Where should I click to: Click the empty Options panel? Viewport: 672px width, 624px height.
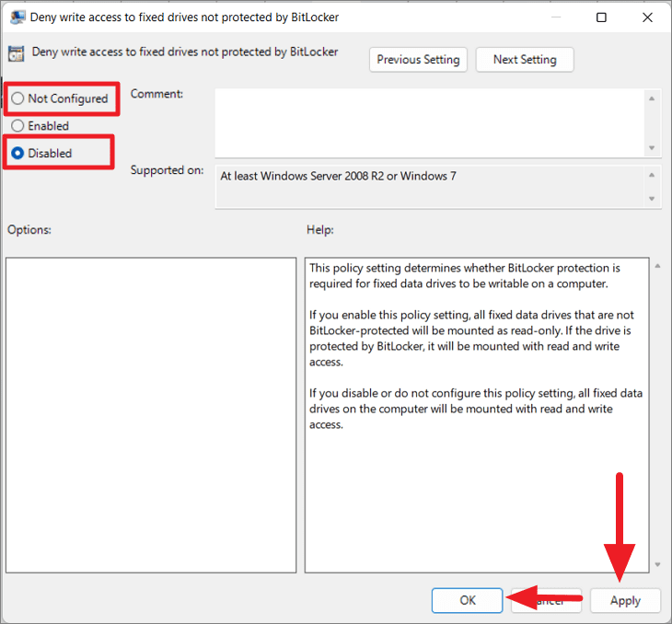coord(151,415)
